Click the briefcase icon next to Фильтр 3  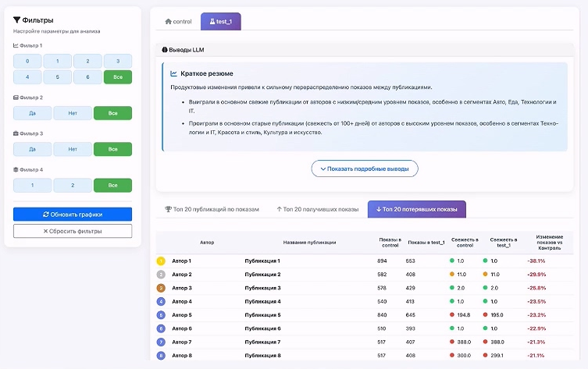point(16,133)
